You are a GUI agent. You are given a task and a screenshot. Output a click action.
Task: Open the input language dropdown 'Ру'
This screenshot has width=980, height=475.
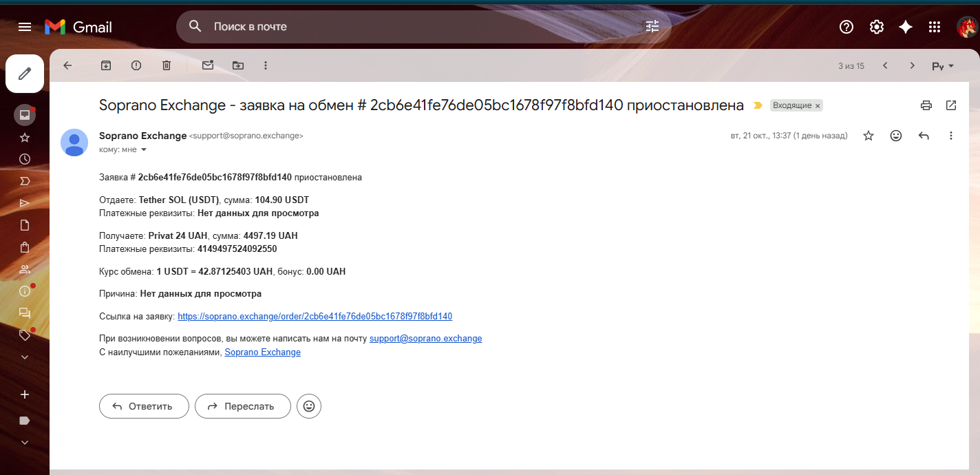[x=943, y=66]
